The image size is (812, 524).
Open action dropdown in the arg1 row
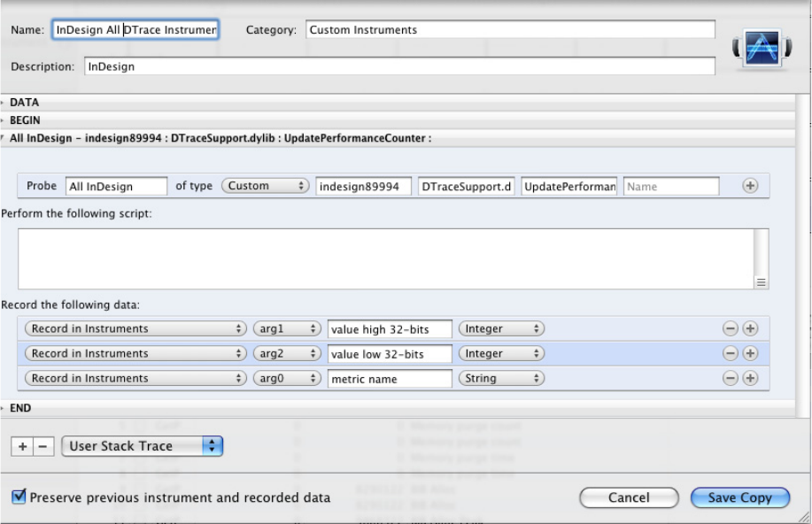click(x=135, y=328)
